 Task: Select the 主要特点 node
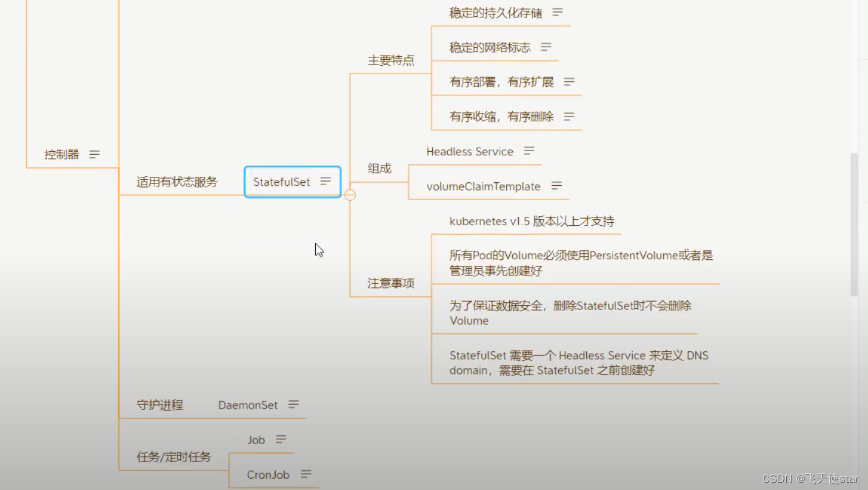pyautogui.click(x=390, y=60)
